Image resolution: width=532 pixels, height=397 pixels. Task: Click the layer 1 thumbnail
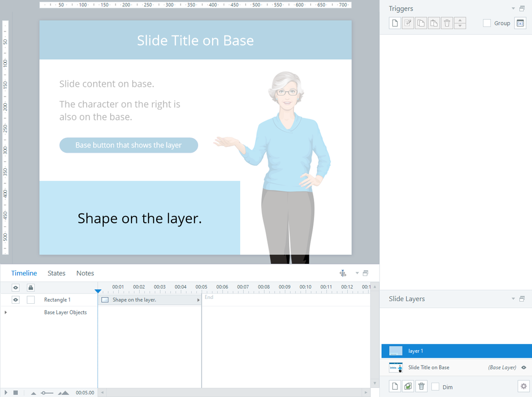click(x=396, y=351)
